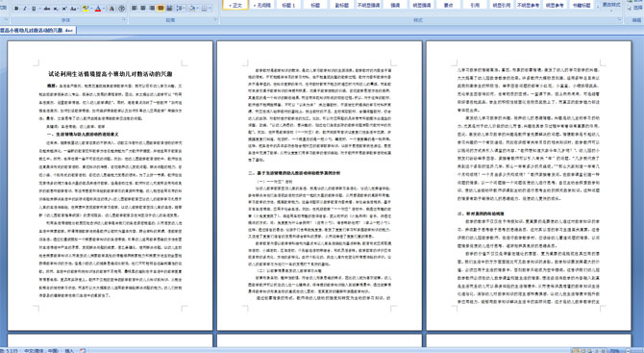The width and height of the screenshot is (644, 353).
Task: Click the document title on page one
Action: click(111, 74)
